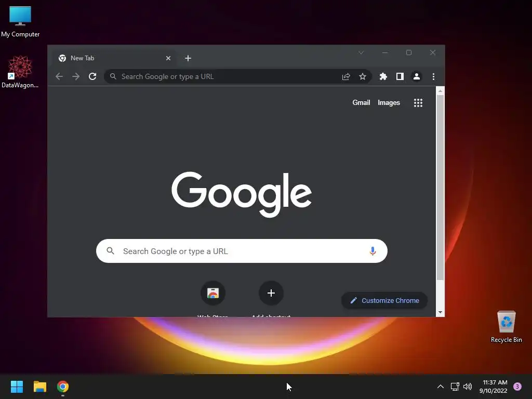Open the tab search dropdown chevron
This screenshot has width=532, height=399.
pyautogui.click(x=361, y=52)
